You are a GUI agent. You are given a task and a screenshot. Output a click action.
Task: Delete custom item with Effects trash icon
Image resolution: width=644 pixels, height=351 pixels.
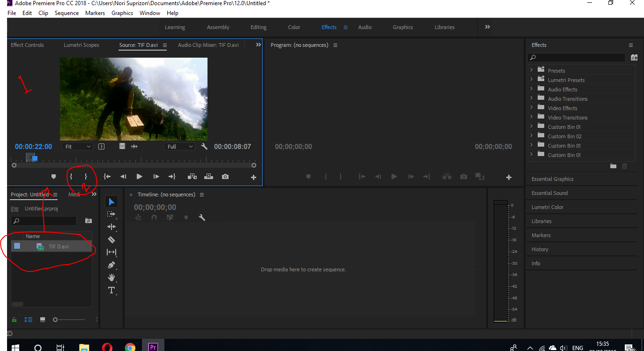624,166
